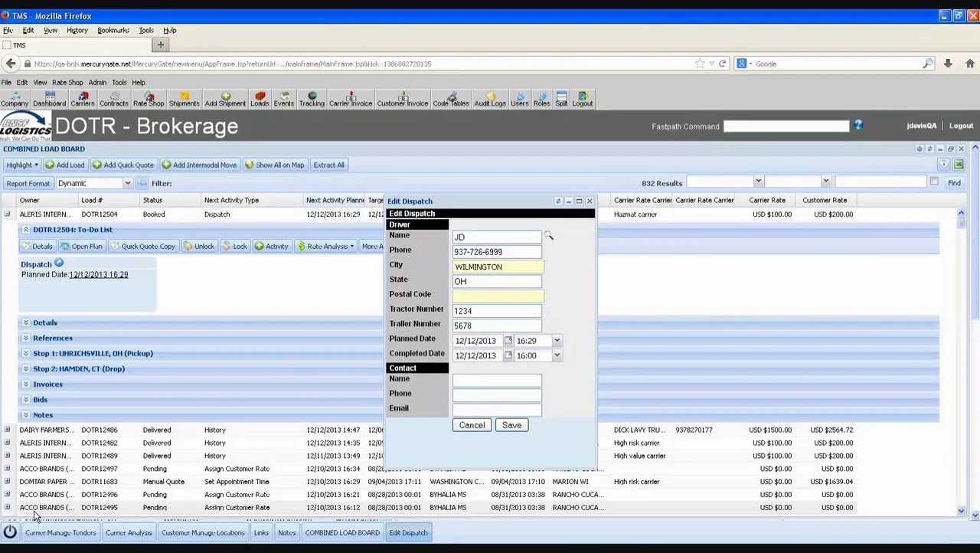Open the Completed Date time dropdown
980x553 pixels.
coord(557,355)
